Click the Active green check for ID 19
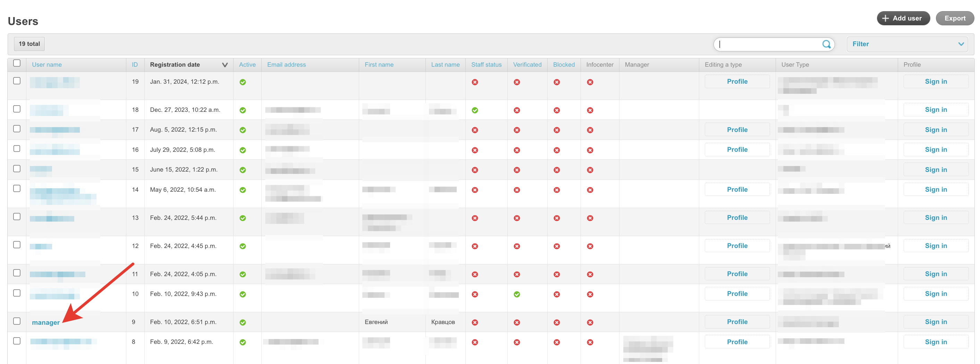The image size is (980, 364). pyautogui.click(x=242, y=82)
